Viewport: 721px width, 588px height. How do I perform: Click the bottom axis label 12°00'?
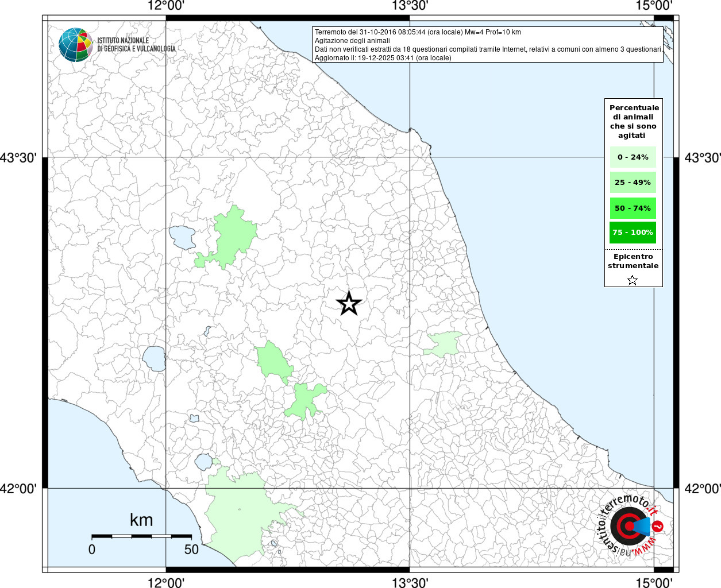tap(166, 582)
